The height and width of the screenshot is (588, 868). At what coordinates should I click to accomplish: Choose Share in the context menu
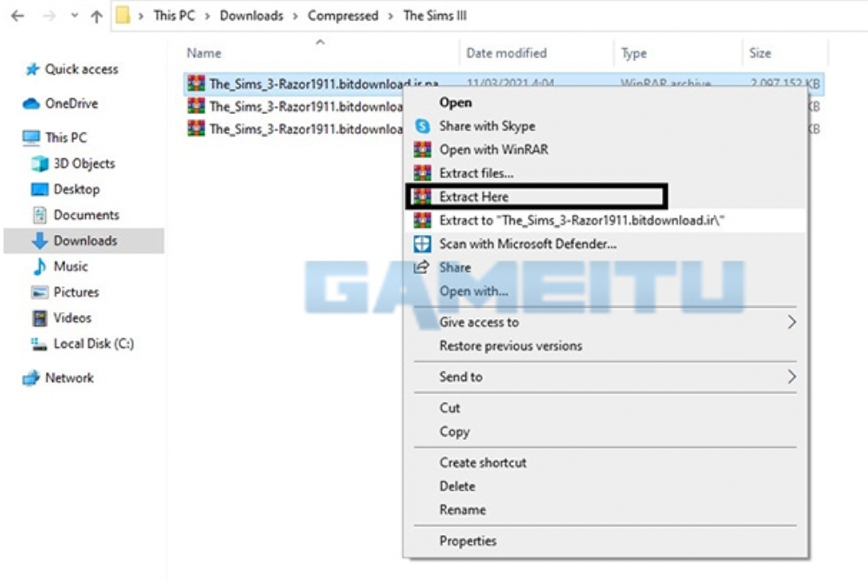coord(455,268)
